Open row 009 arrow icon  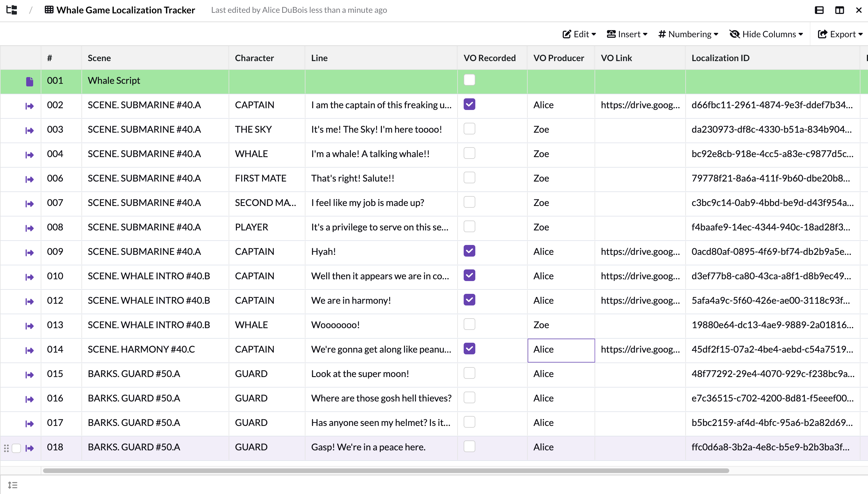tap(29, 253)
